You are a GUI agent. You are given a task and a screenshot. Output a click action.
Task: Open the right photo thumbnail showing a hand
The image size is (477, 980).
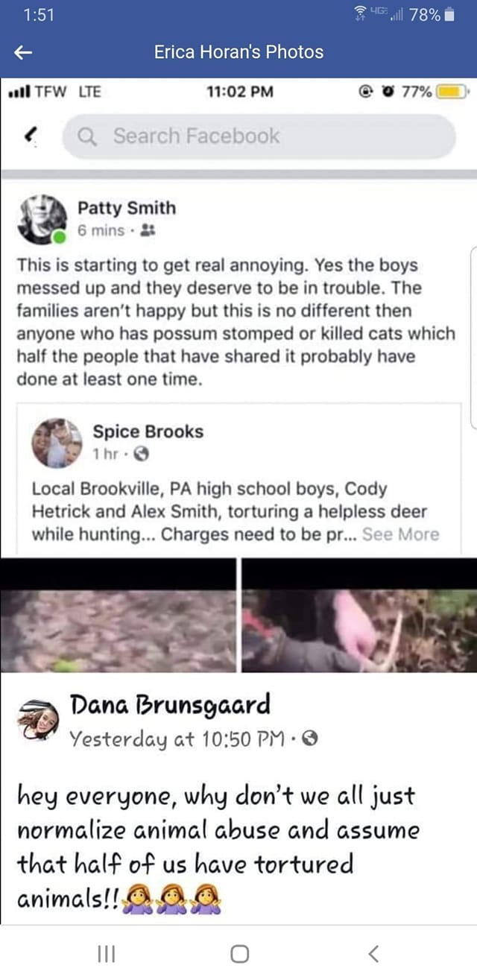click(x=359, y=615)
